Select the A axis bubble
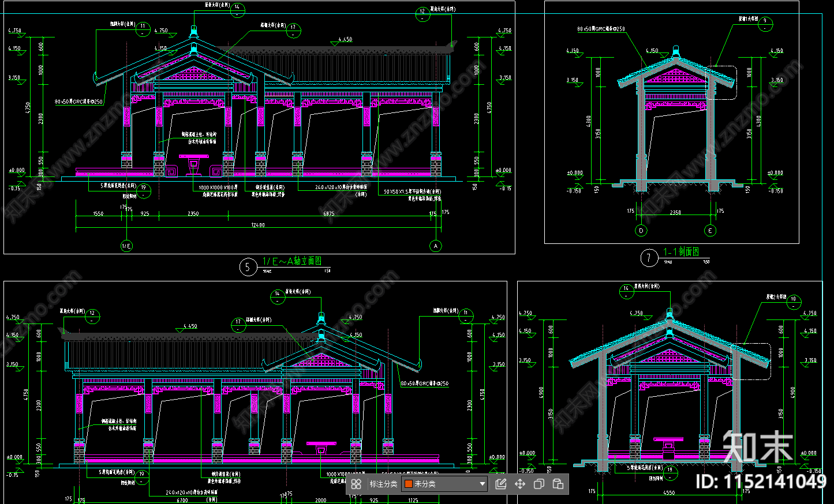The height and width of the screenshot is (504, 834). (436, 246)
